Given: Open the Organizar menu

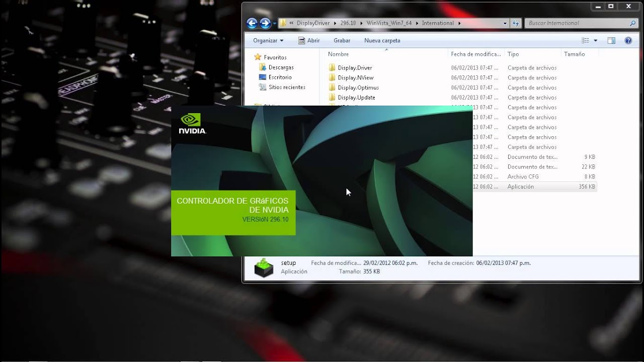Looking at the screenshot, I should [x=268, y=40].
